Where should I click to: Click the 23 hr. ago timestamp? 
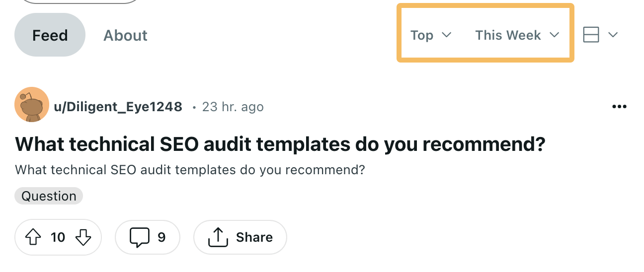[233, 107]
